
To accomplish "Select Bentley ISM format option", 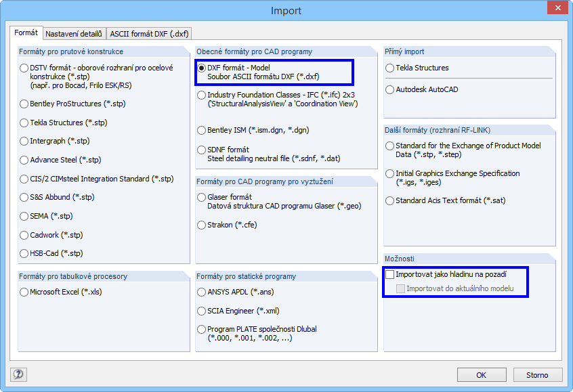I will 202,130.
